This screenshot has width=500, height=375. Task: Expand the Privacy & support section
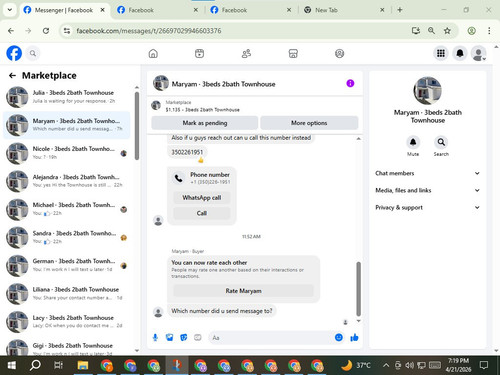click(x=427, y=207)
